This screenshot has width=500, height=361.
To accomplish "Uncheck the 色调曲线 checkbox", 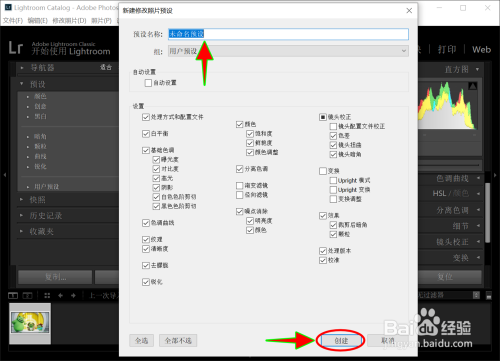I will click(x=146, y=223).
